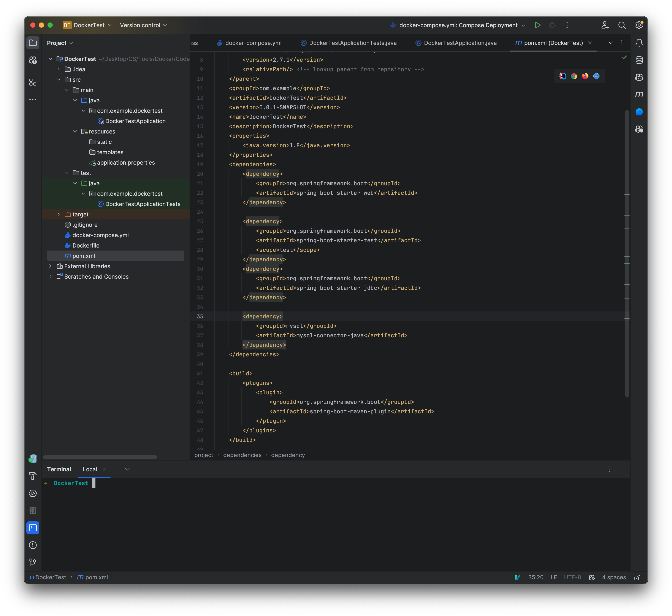Open DockerTest project dropdown
Viewport: 672px width, 616px height.
point(87,25)
